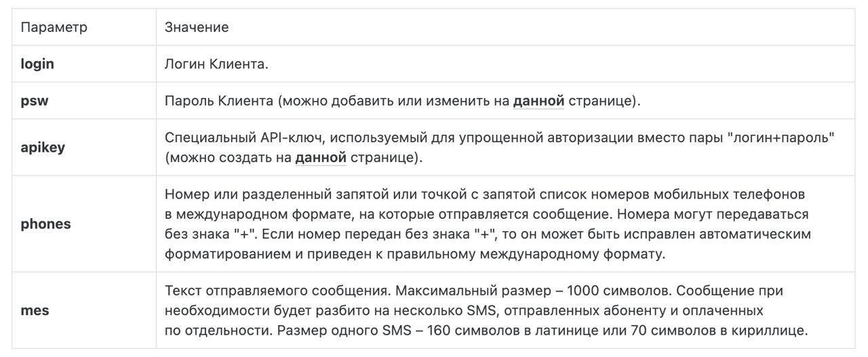
Task: Open the 'данной' link in the psw row
Action: pyautogui.click(x=538, y=101)
